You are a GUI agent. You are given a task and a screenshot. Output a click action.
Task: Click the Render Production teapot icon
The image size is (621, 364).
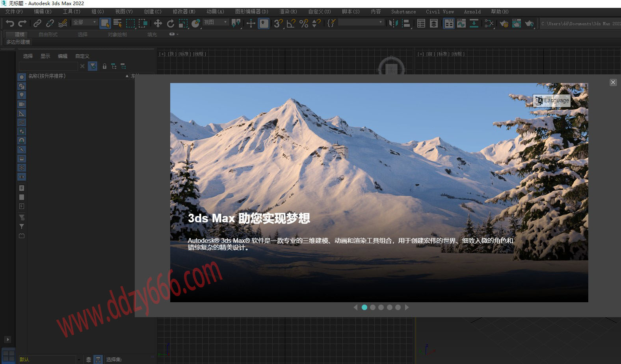click(x=529, y=23)
